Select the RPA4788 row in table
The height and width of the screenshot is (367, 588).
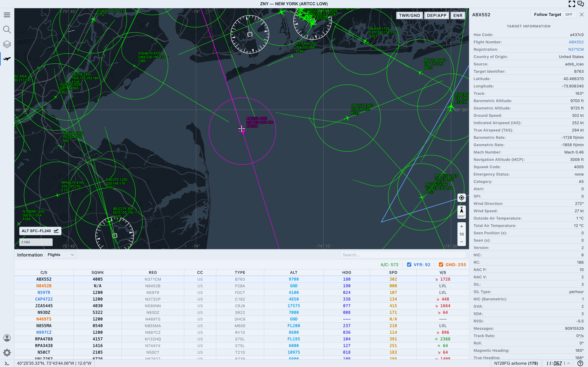(x=242, y=339)
